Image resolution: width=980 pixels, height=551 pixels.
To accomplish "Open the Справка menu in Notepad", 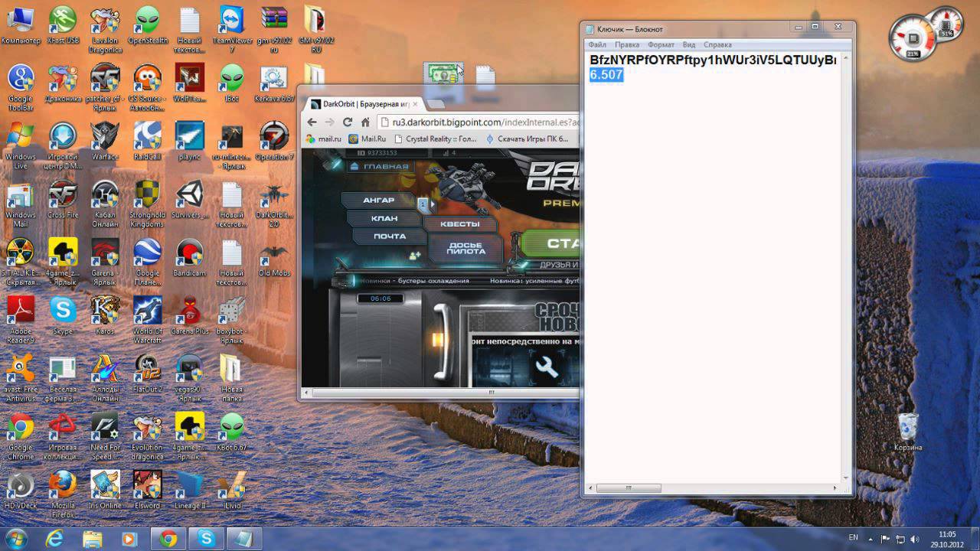I will [717, 45].
